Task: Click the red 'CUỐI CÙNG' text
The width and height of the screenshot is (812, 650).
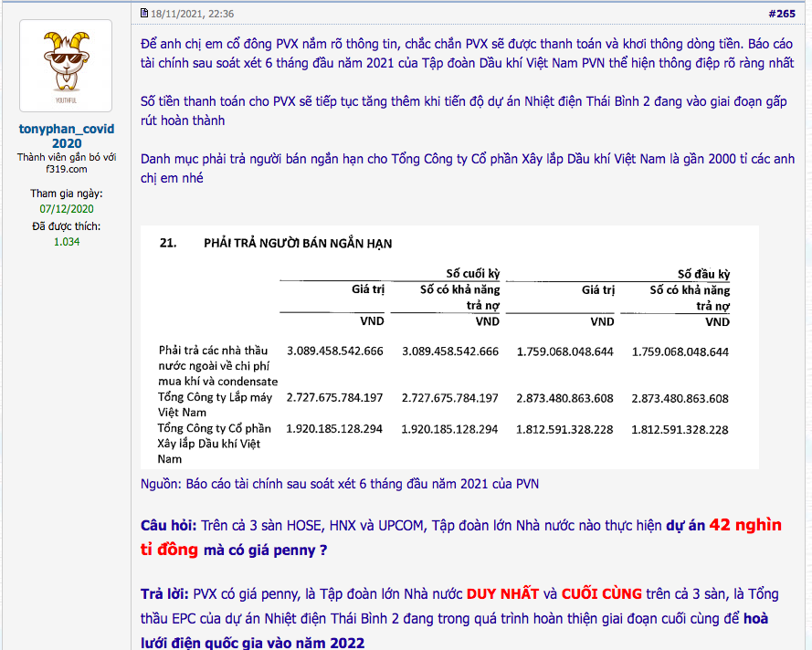Action: click(x=602, y=593)
